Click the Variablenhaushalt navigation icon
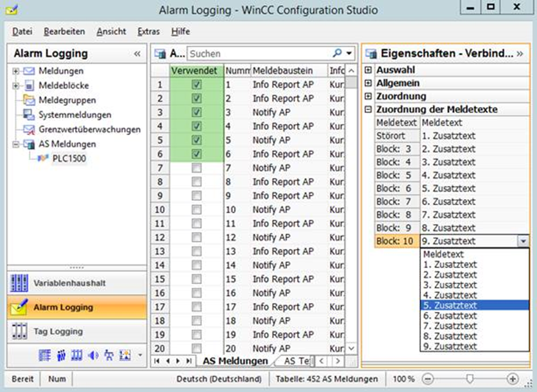This screenshot has height=392, width=537. coord(19,283)
